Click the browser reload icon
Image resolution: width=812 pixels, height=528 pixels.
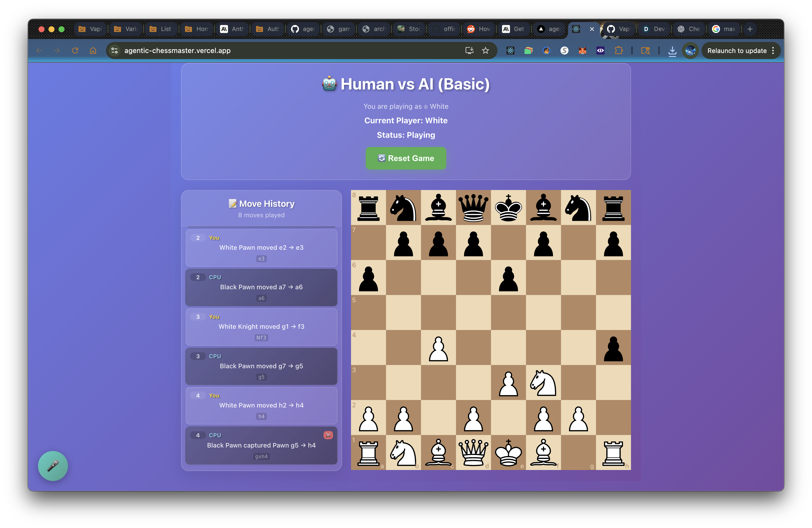click(x=75, y=50)
